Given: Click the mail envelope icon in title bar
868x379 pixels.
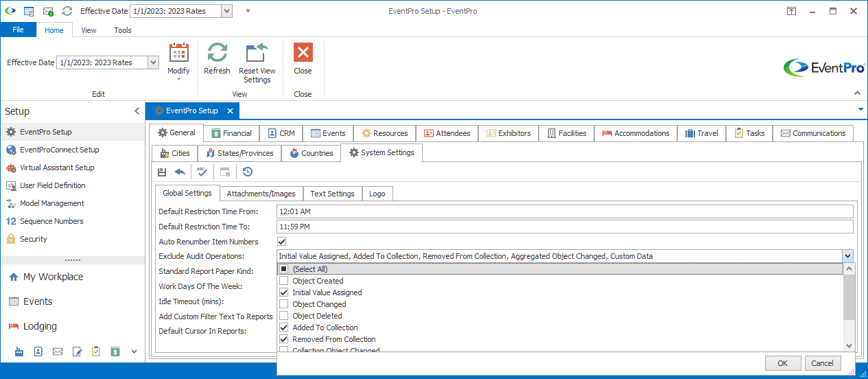Looking at the screenshot, I should [48, 11].
